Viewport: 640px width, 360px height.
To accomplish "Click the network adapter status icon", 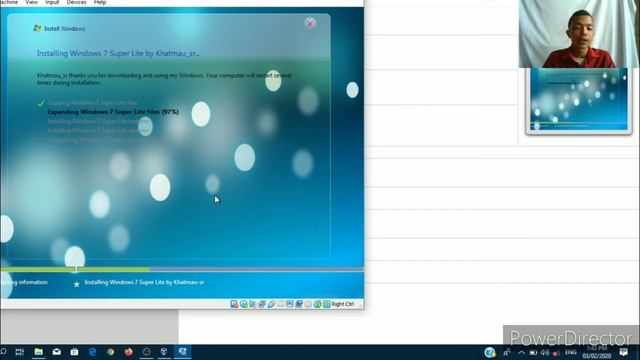I will pos(262,304).
